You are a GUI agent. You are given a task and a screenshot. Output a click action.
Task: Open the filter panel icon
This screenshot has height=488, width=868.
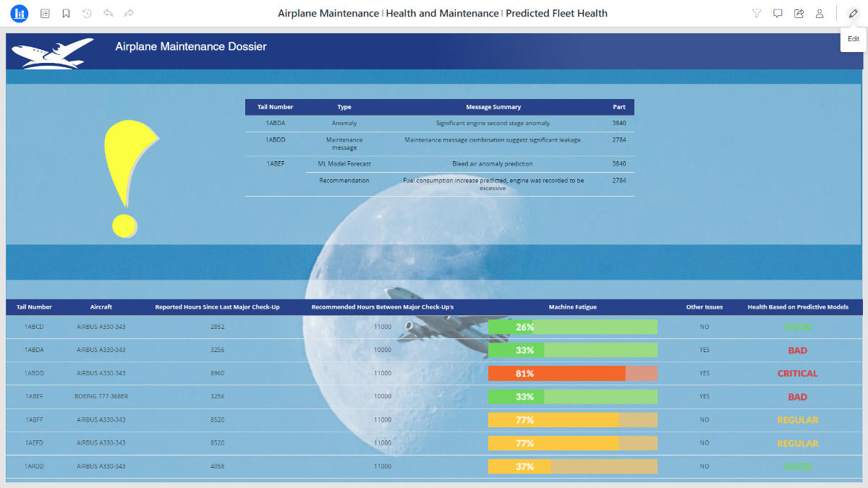pos(757,13)
